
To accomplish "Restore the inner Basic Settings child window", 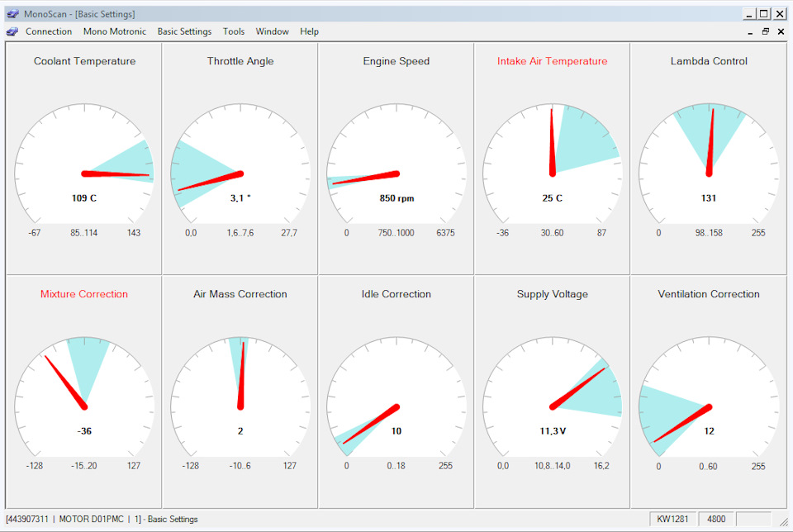I will point(765,31).
